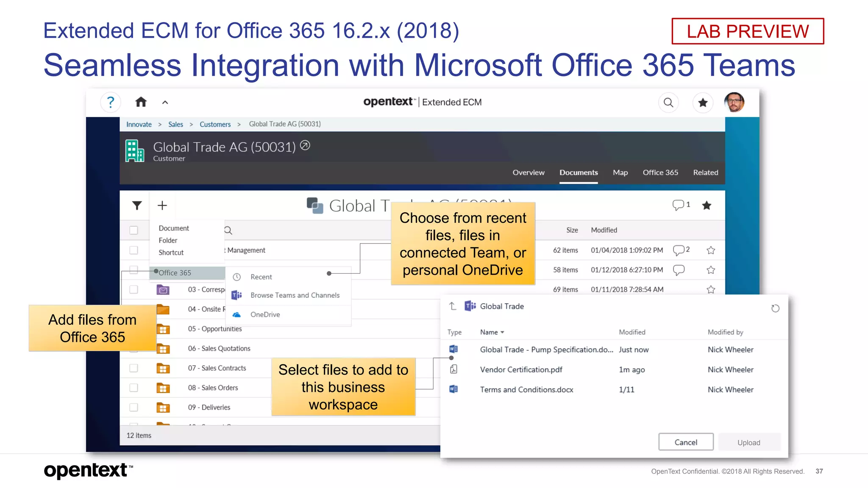Image resolution: width=868 pixels, height=488 pixels.
Task: Select Terms and Conditions.docx file
Action: click(x=526, y=389)
